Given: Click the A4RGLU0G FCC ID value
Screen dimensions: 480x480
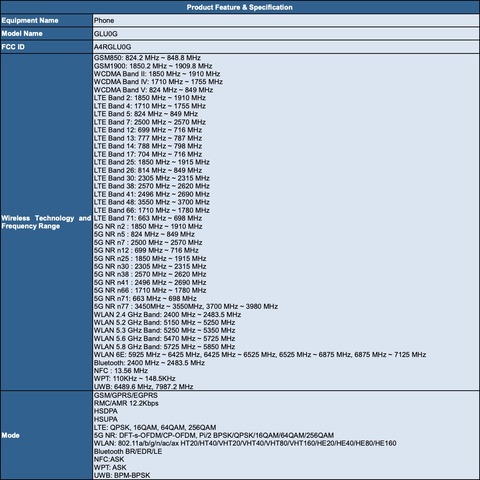Looking at the screenshot, I should (112, 47).
